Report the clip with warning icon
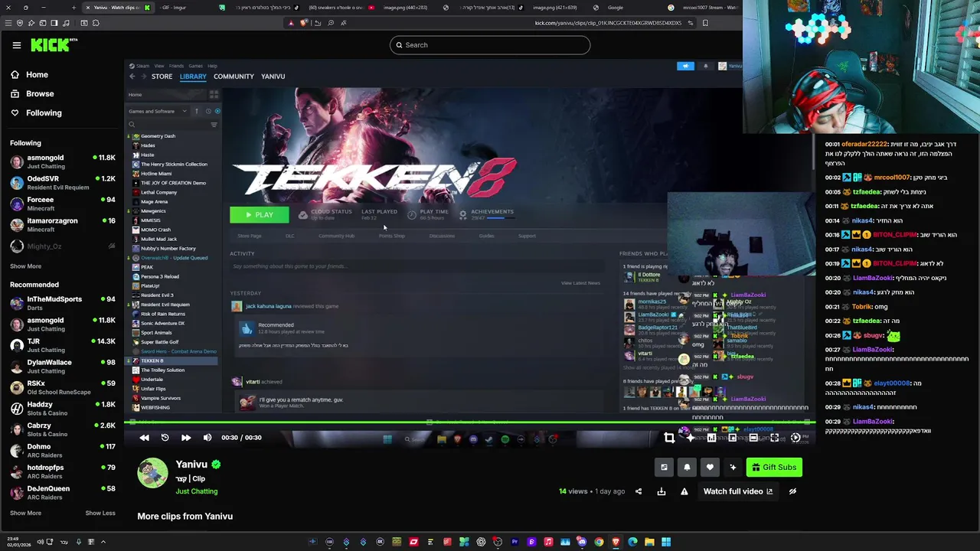This screenshot has width=980, height=551. 684,491
